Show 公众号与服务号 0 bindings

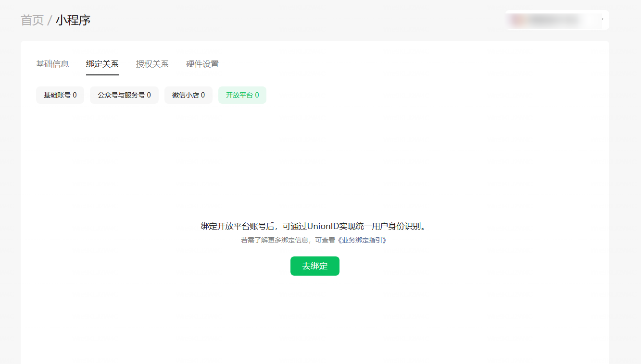(x=124, y=95)
